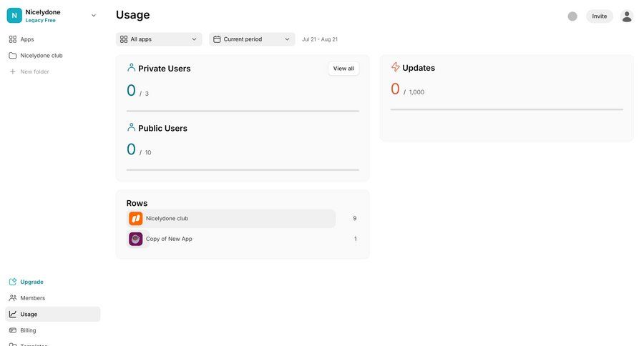The height and width of the screenshot is (346, 644).
Task: Click the Updates lightning bolt icon
Action: point(395,67)
